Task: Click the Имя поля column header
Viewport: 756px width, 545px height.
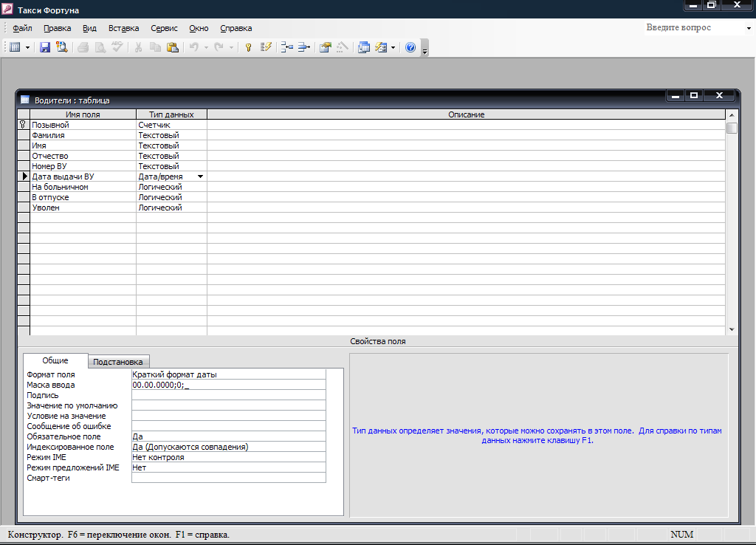Action: [83, 114]
